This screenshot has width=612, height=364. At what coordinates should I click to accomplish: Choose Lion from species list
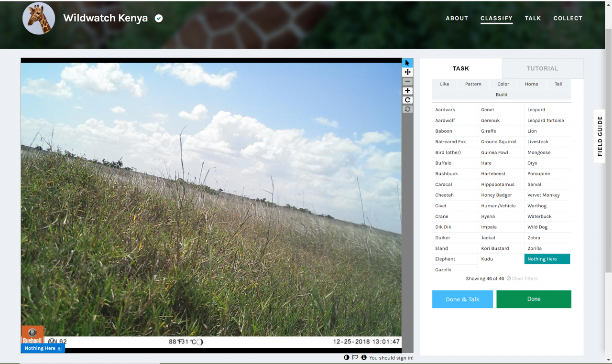point(547,131)
